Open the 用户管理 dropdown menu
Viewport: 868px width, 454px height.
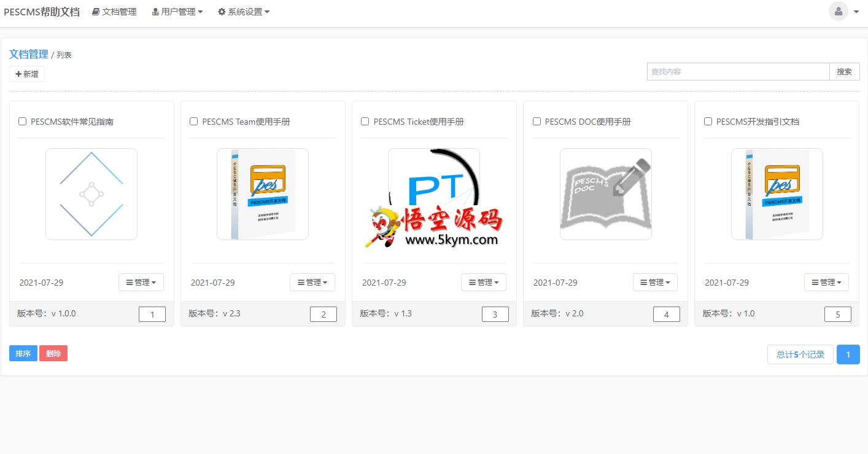pyautogui.click(x=177, y=12)
